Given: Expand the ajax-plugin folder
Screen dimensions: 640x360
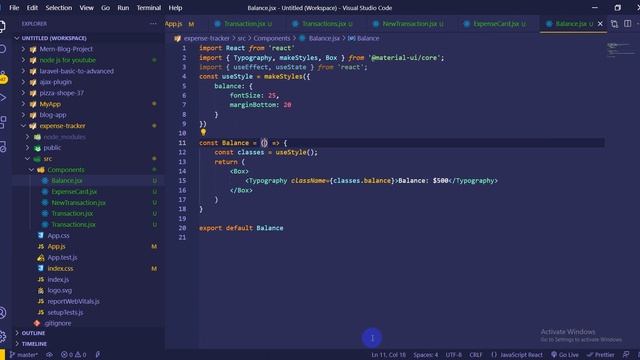Looking at the screenshot, I should click(56, 82).
